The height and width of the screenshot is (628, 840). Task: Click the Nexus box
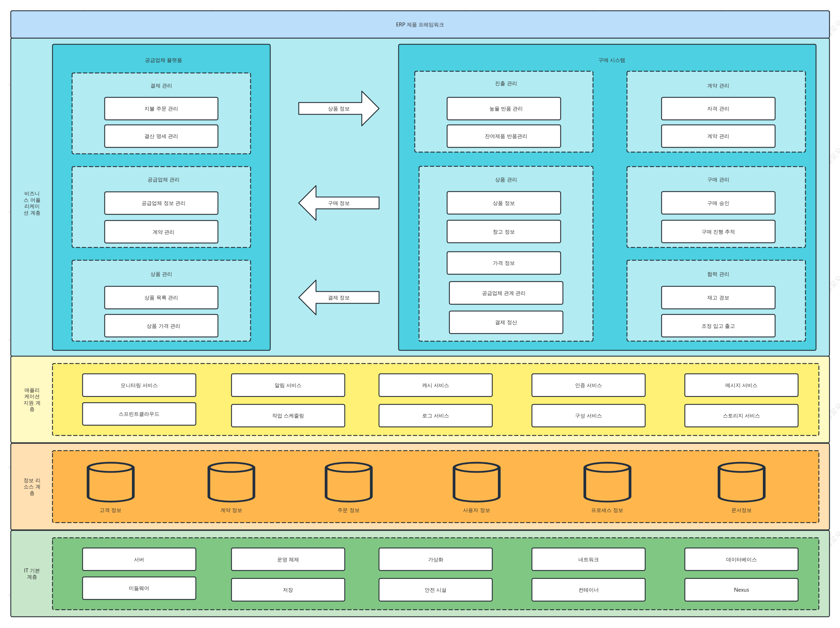(741, 590)
